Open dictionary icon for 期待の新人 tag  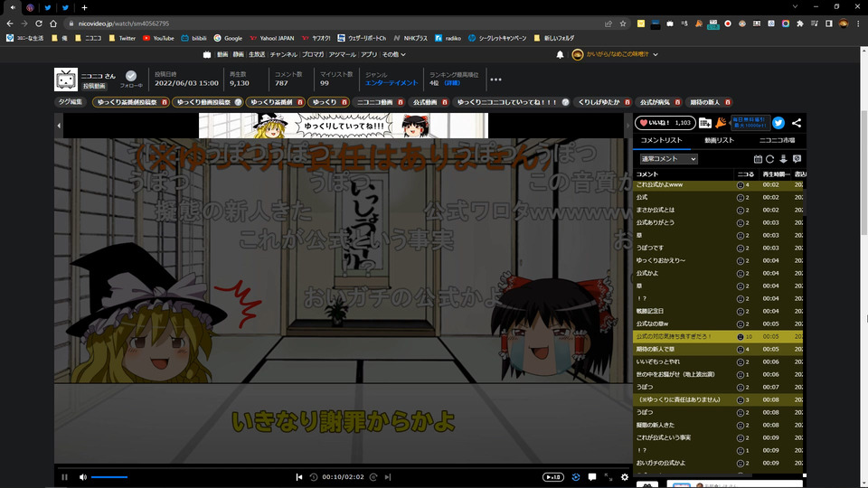[728, 102]
